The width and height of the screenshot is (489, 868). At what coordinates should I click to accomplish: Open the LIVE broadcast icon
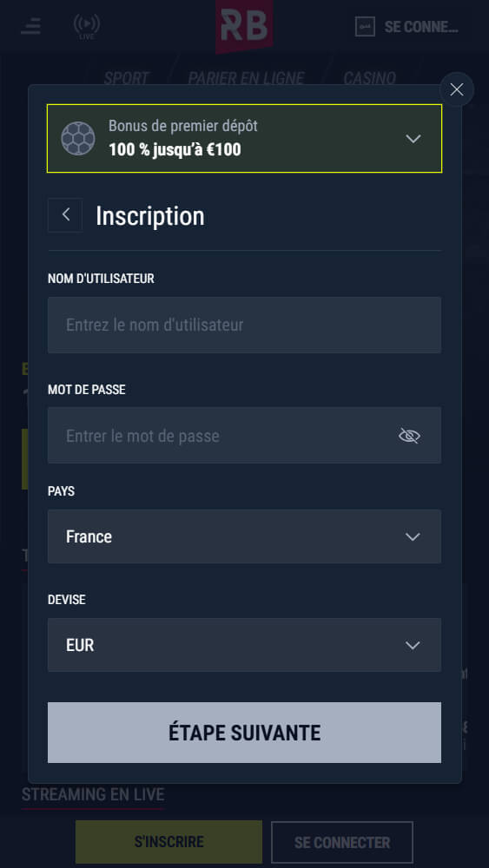pos(86,26)
